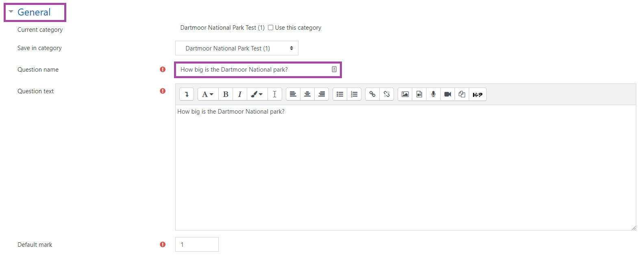Screen dimensions: 644x259
Task: Click the Manage files icon
Action: 462,94
